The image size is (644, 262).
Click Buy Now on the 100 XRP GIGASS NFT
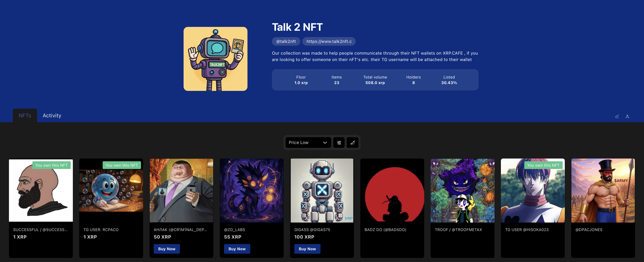point(307,249)
